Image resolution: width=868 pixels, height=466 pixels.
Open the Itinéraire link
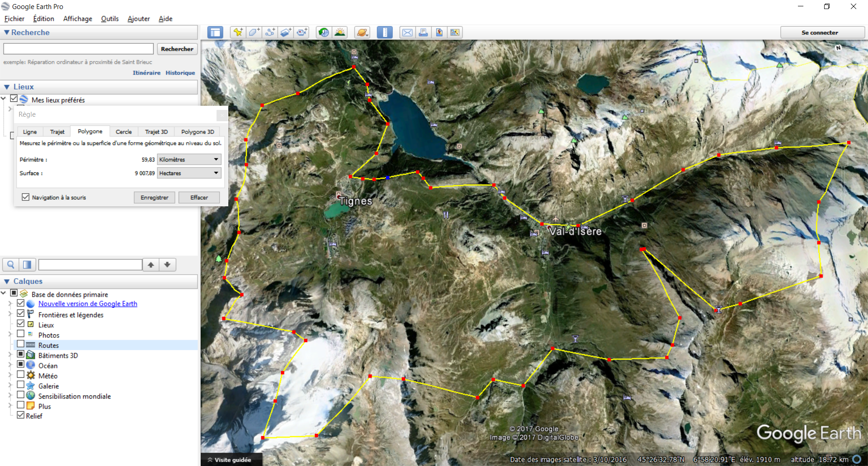[x=146, y=73]
